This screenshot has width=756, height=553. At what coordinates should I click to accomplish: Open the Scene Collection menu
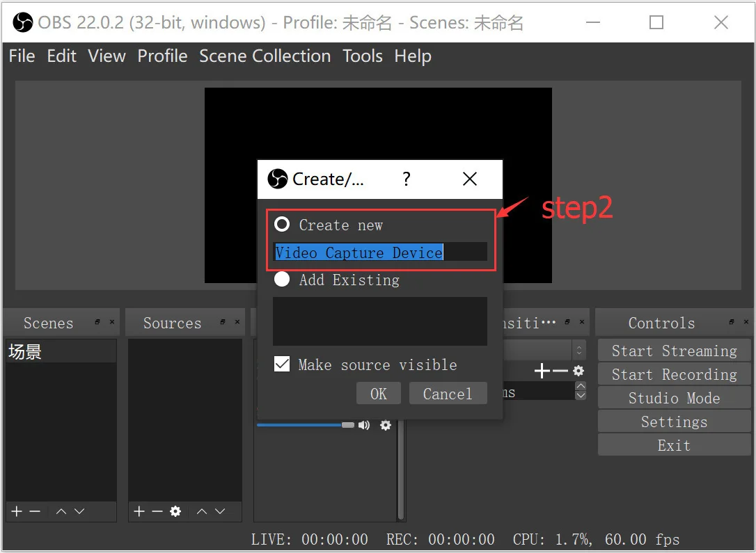(x=265, y=56)
